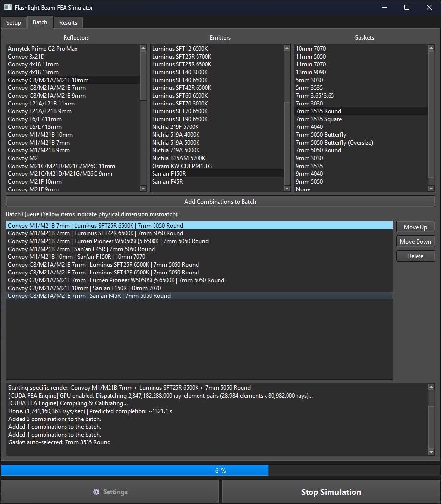Select queue item C8/M21A/M21E 7mm San'an F45R
The width and height of the screenshot is (441, 504).
pyautogui.click(x=199, y=296)
